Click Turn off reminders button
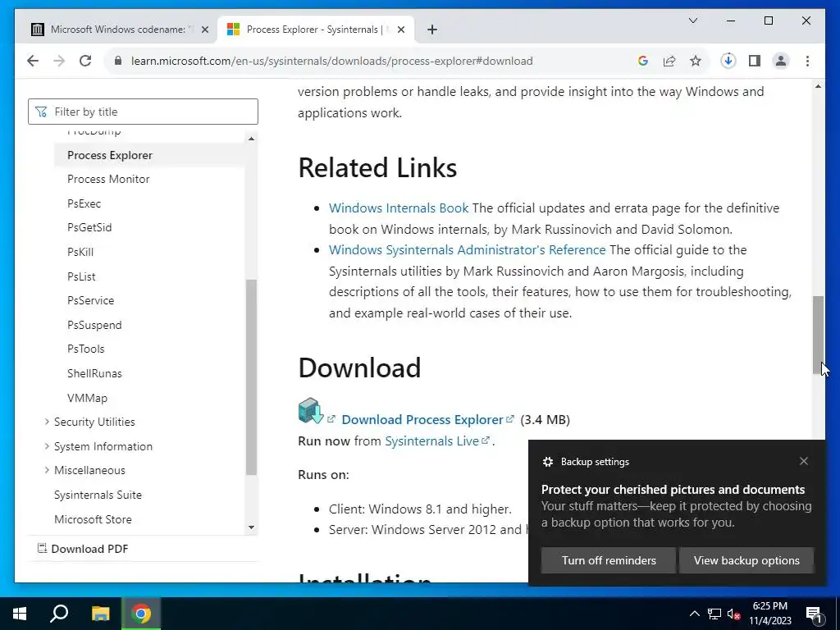 (609, 560)
